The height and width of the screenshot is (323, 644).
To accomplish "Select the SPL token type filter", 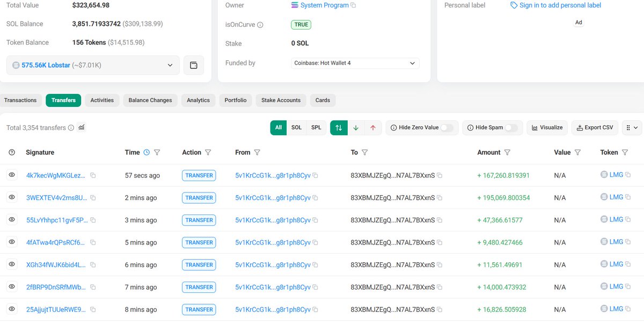I will tap(316, 127).
